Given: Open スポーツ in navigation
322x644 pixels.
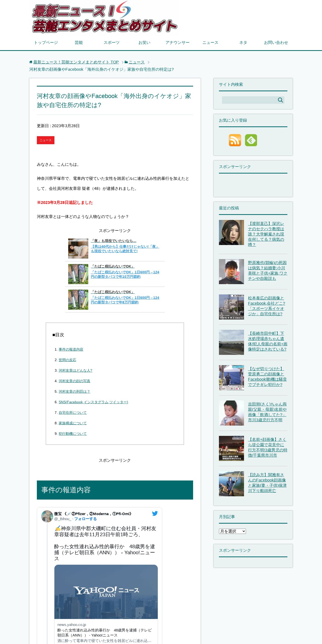Looking at the screenshot, I should [x=112, y=43].
